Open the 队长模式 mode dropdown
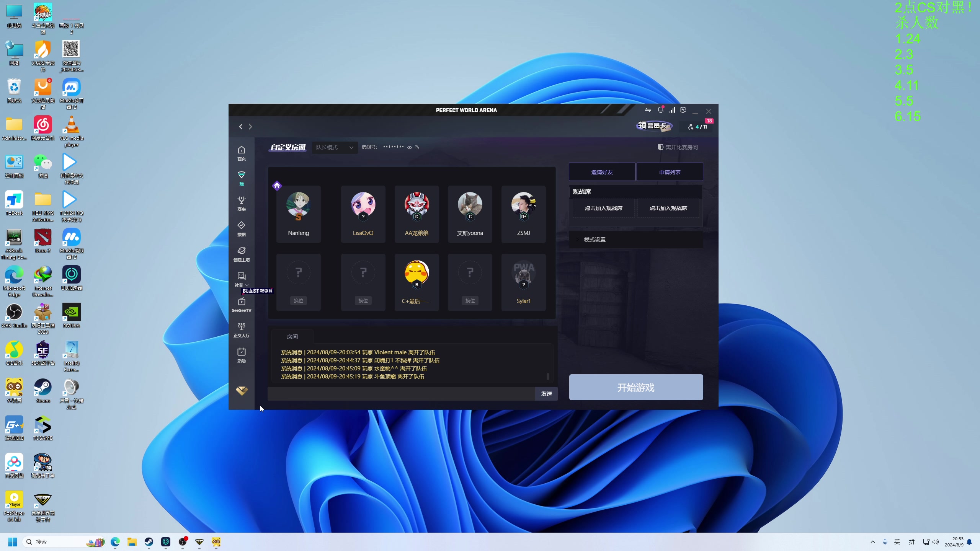The image size is (980, 551). (x=334, y=147)
